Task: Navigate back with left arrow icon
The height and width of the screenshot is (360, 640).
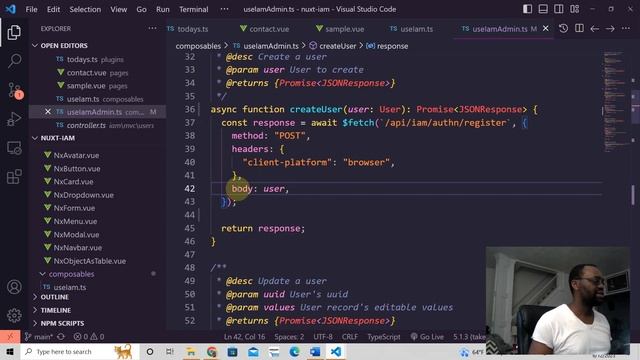Action: coord(595,29)
